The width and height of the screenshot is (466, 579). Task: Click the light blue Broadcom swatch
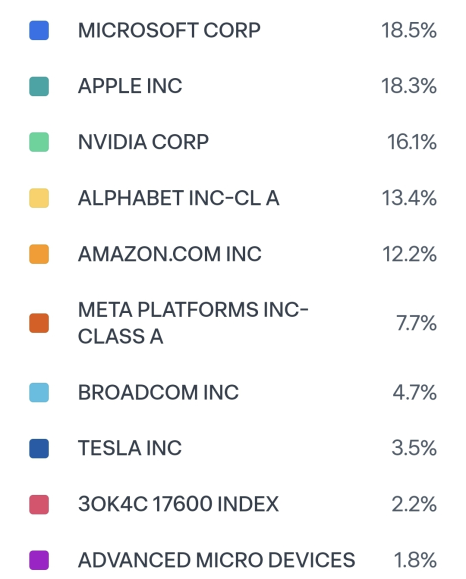coord(39,393)
